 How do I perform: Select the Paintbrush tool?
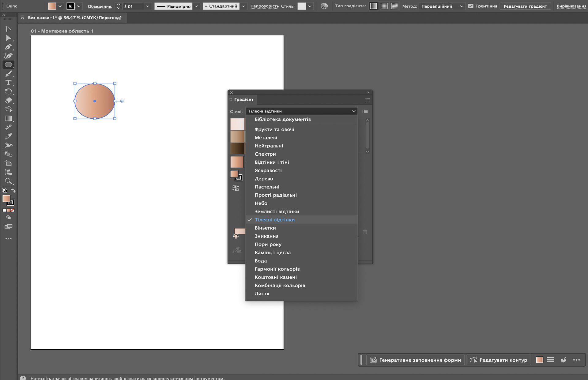tap(8, 74)
